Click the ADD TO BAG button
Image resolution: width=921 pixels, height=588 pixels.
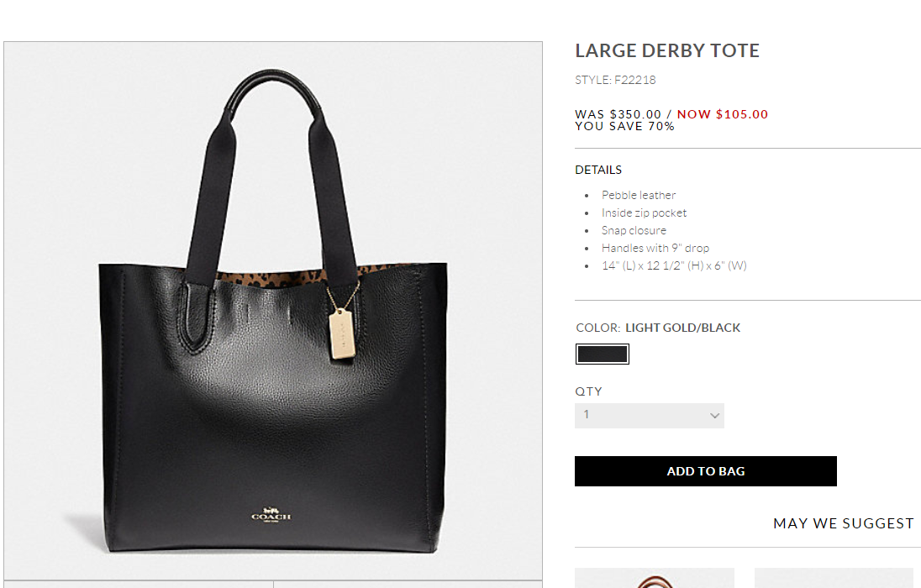pyautogui.click(x=705, y=471)
